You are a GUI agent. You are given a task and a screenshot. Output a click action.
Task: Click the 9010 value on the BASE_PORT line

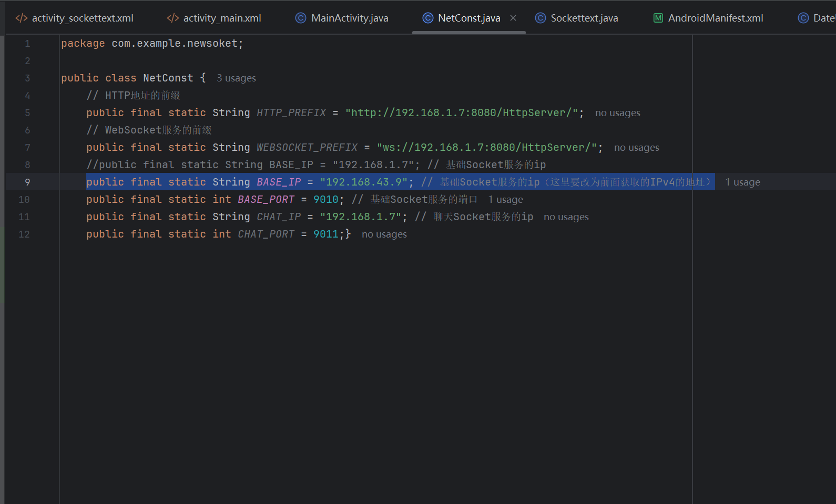coord(325,200)
